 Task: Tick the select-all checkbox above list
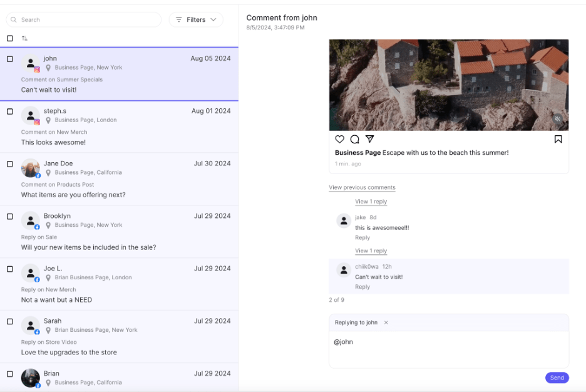pos(10,38)
